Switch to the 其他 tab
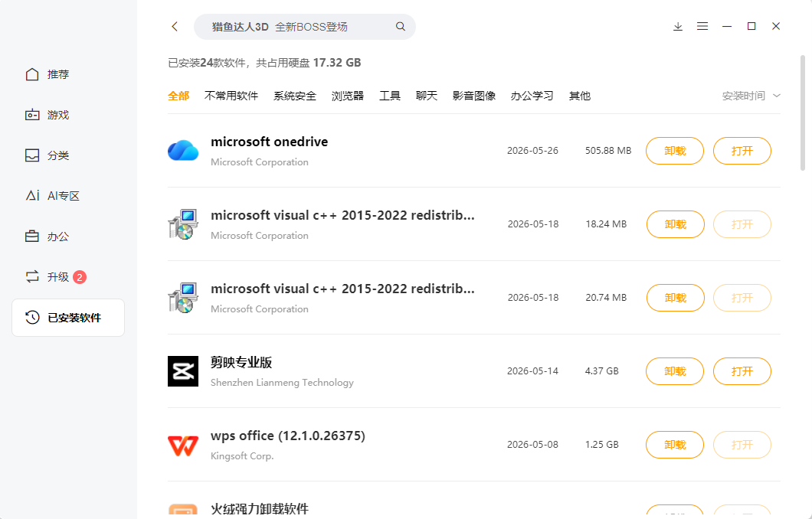The width and height of the screenshot is (812, 519). (579, 96)
